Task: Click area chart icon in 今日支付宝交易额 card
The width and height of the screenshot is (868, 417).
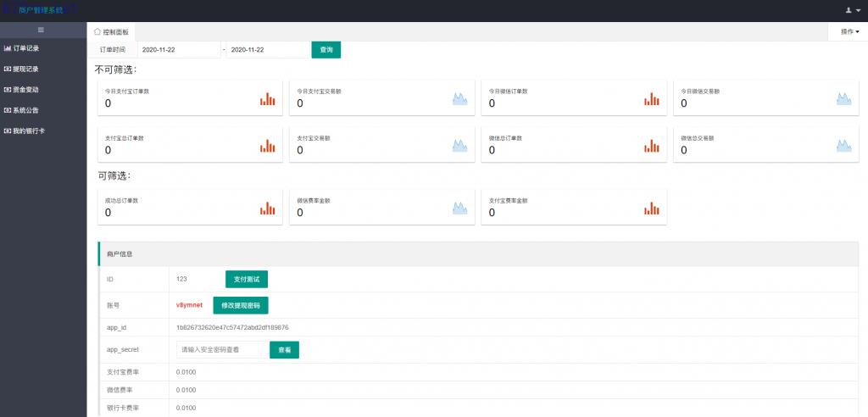Action: (x=459, y=99)
